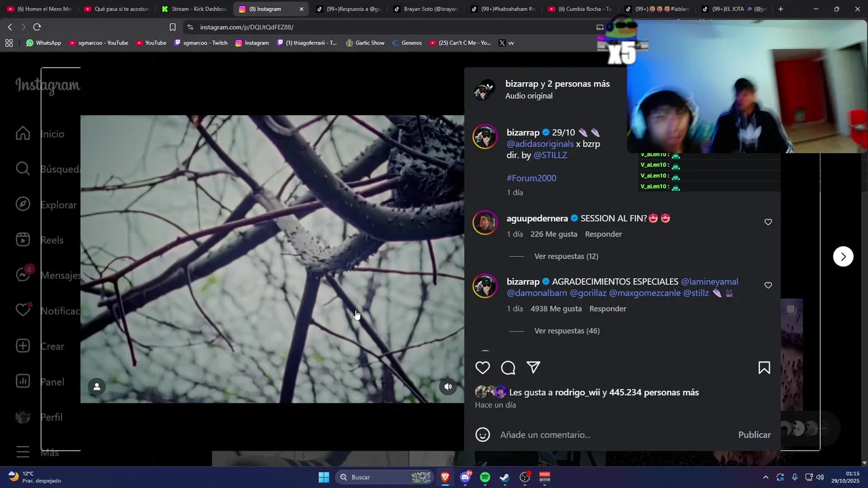Open rodrigo_wii profile from likes line
The width and height of the screenshot is (868, 488).
[x=577, y=392]
